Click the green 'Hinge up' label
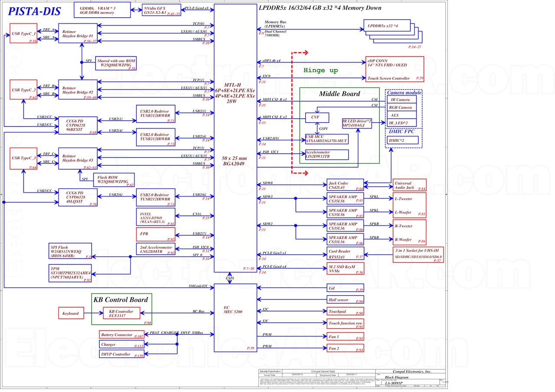 pyautogui.click(x=320, y=70)
